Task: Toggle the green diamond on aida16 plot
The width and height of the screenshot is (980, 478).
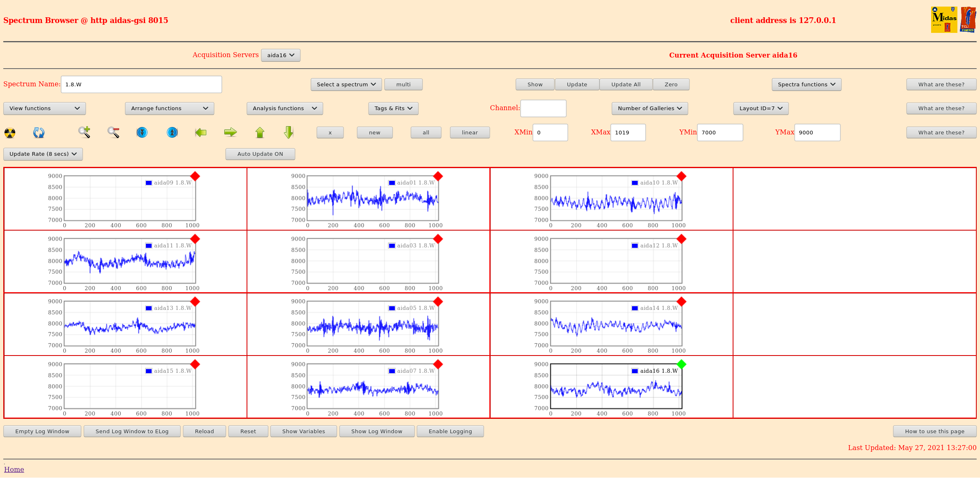Action: tap(681, 364)
